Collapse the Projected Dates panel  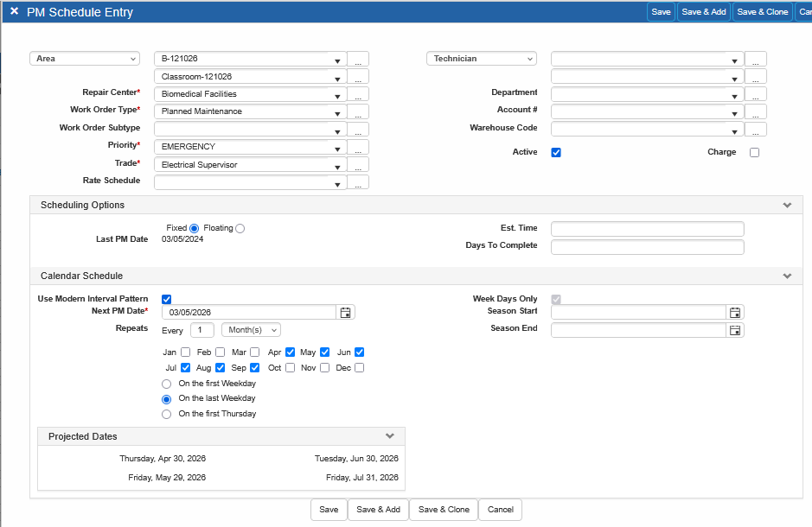click(x=390, y=436)
